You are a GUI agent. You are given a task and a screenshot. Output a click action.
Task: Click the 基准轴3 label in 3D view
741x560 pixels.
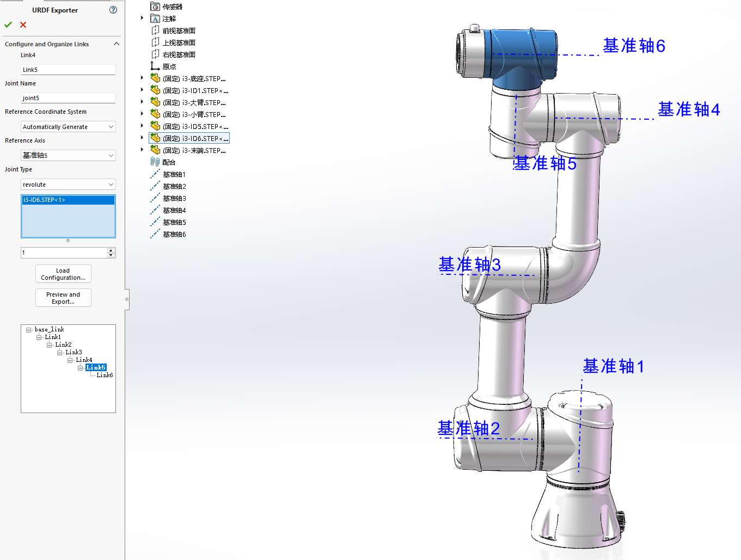(469, 264)
